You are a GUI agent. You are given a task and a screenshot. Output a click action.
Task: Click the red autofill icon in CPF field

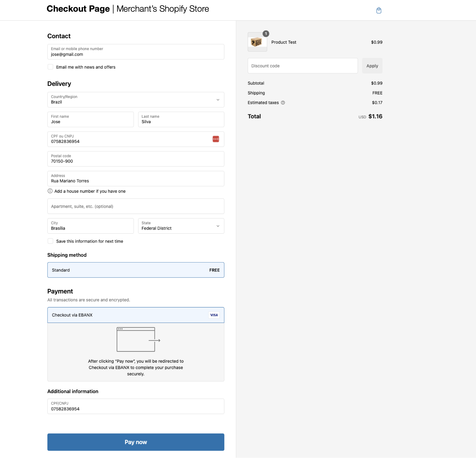coord(216,139)
